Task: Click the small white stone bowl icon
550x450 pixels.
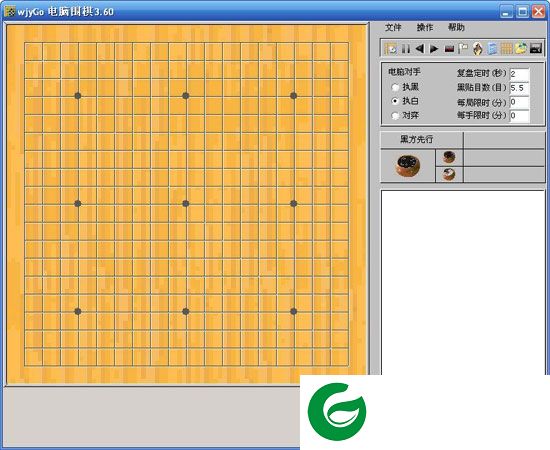Action: (x=449, y=174)
